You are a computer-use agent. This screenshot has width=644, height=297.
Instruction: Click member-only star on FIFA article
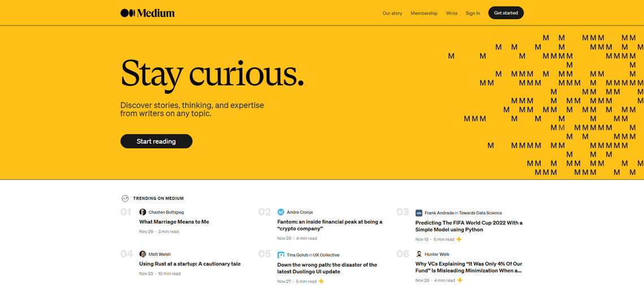click(459, 239)
